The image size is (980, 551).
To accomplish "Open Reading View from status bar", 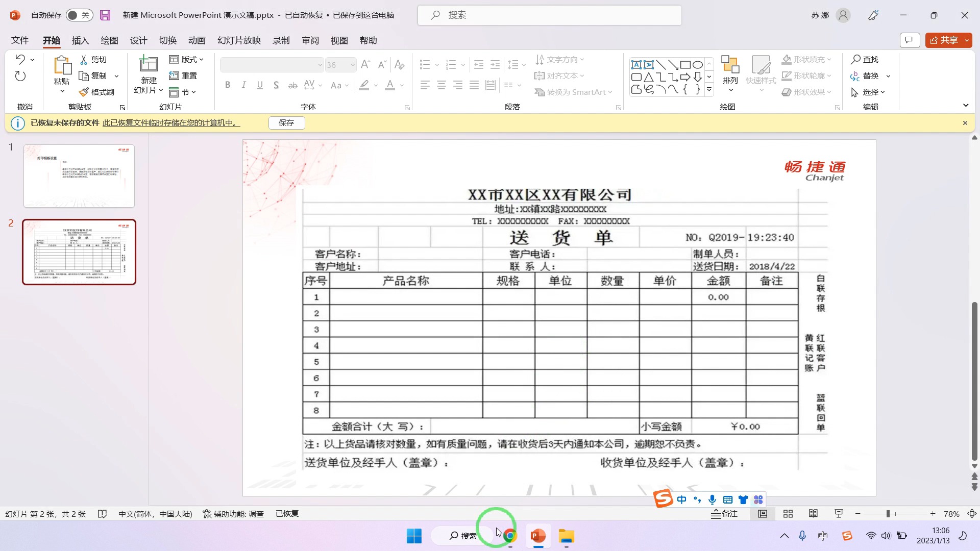I will (814, 514).
